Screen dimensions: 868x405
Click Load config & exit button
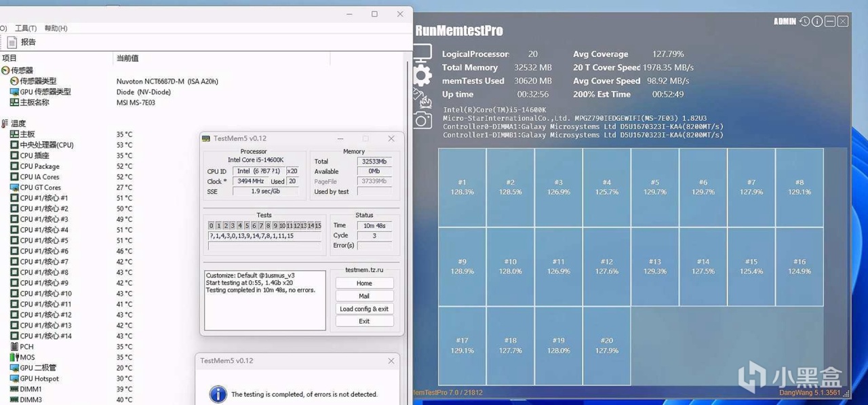click(x=364, y=309)
